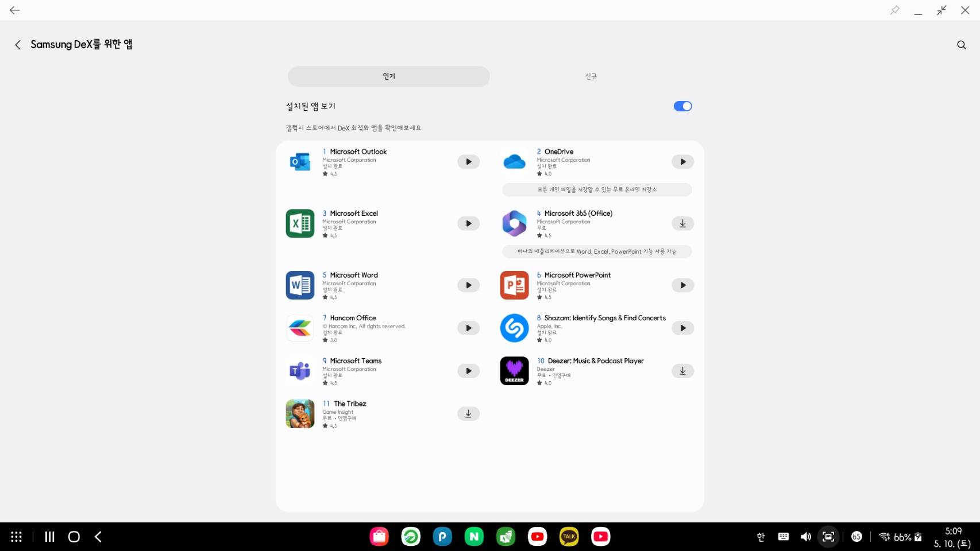Open Galaxy Store from the taskbar
This screenshot has height=551, width=980.
tap(379, 537)
